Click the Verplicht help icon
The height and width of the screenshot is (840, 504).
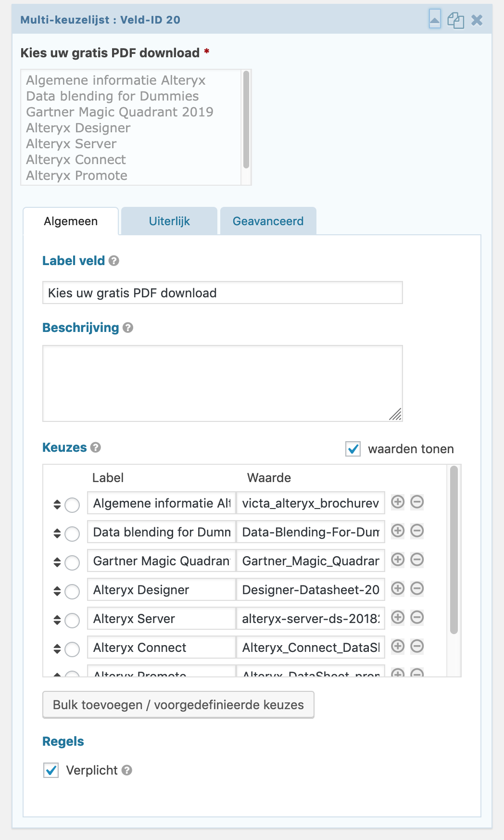[x=127, y=770]
